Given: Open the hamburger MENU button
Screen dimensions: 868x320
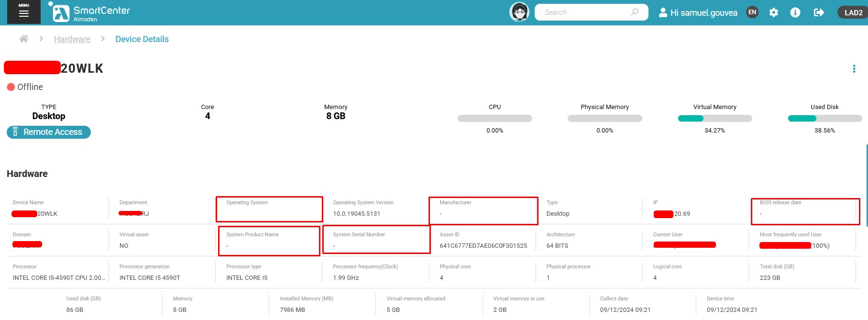Looking at the screenshot, I should 23,12.
